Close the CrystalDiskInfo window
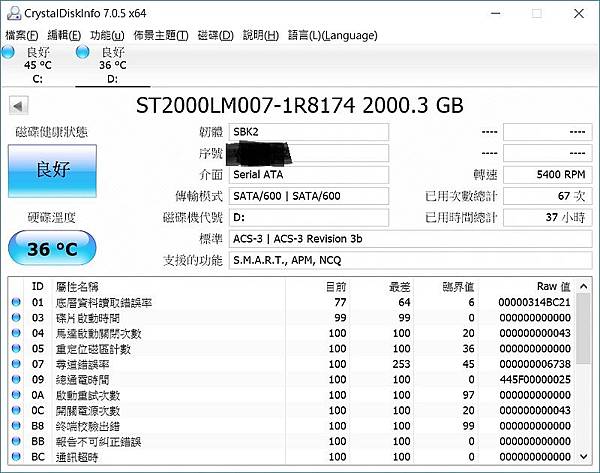Screen dimensions: 600x473 pos(579,13)
